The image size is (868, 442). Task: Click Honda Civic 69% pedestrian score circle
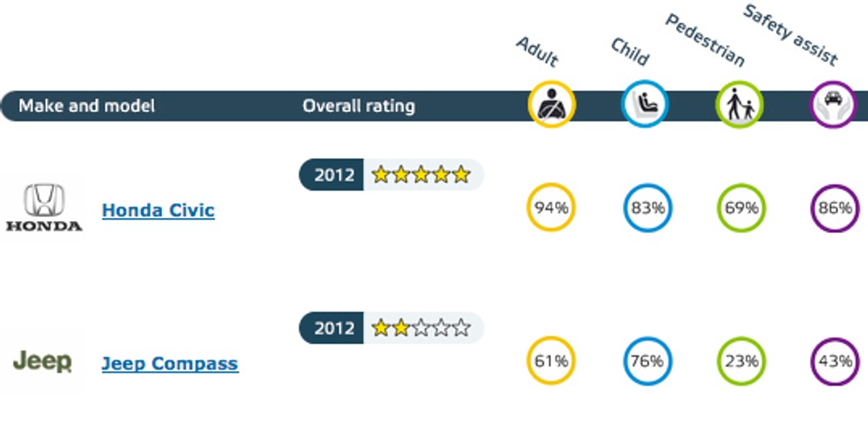[742, 207]
